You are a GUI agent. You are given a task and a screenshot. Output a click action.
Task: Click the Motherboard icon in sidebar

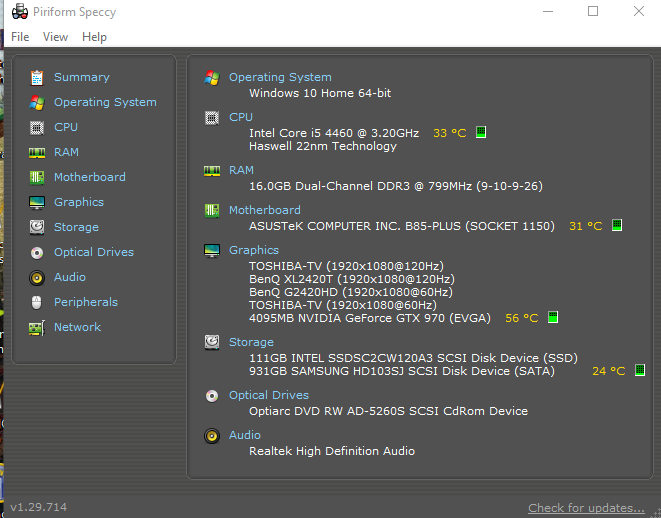[37, 177]
